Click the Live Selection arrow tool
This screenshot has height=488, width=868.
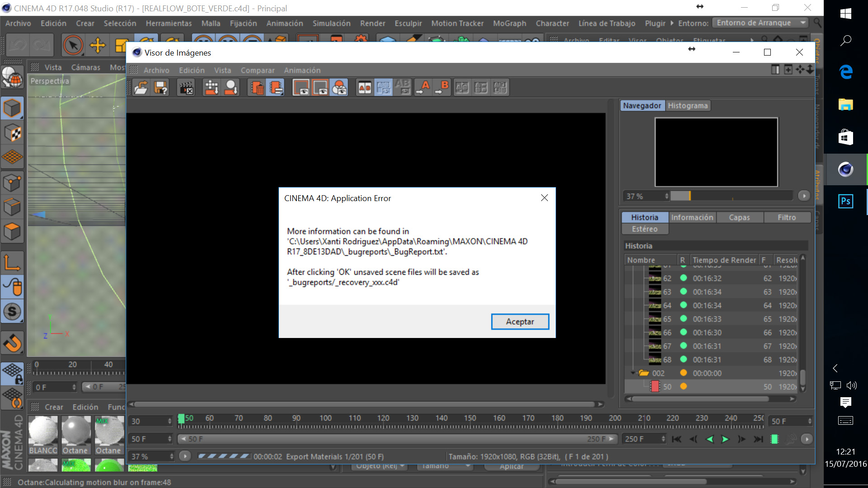[x=73, y=45]
